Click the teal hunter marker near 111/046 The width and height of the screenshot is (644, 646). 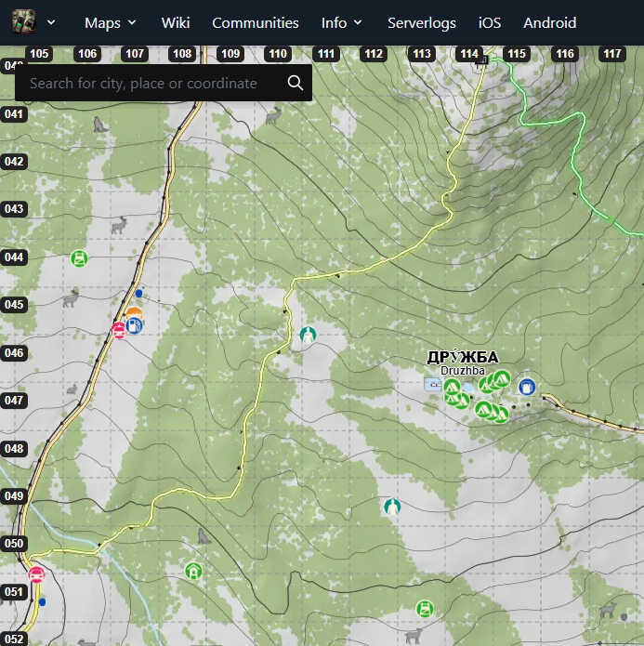308,335
